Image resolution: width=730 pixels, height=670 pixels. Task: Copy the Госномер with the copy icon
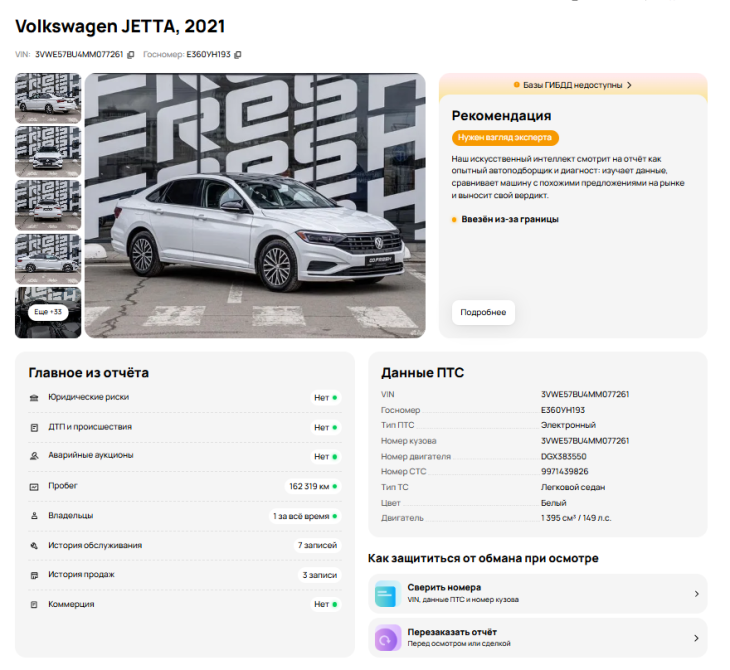(238, 55)
